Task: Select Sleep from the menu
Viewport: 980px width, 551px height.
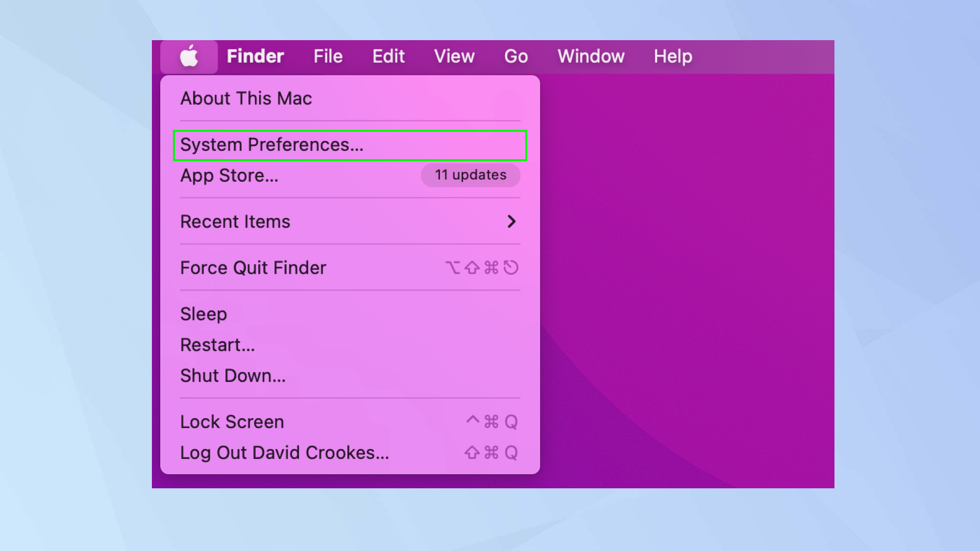Action: pyautogui.click(x=350, y=314)
